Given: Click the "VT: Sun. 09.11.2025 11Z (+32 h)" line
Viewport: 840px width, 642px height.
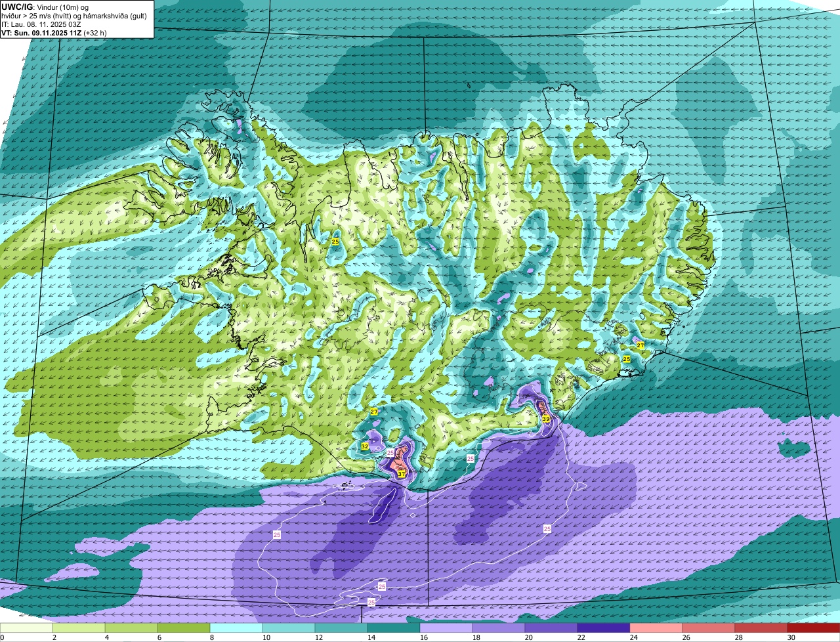Looking at the screenshot, I should point(54,32).
